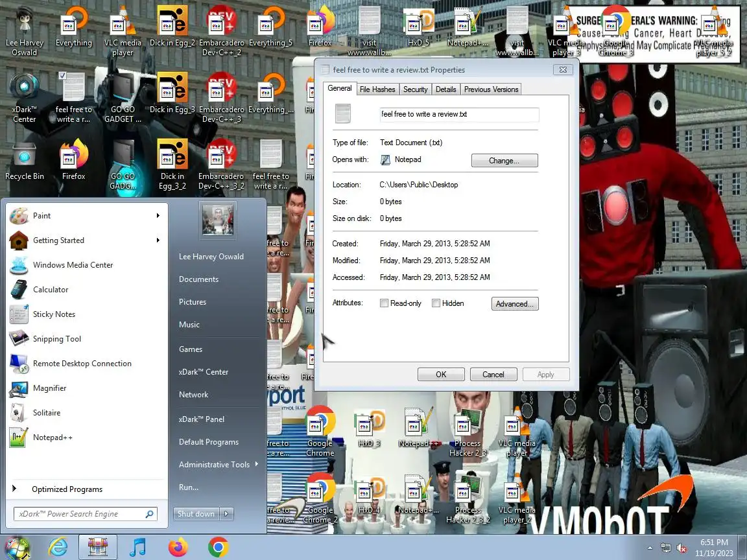Open Google Chrome from the taskbar
The width and height of the screenshot is (747, 560).
click(x=218, y=547)
